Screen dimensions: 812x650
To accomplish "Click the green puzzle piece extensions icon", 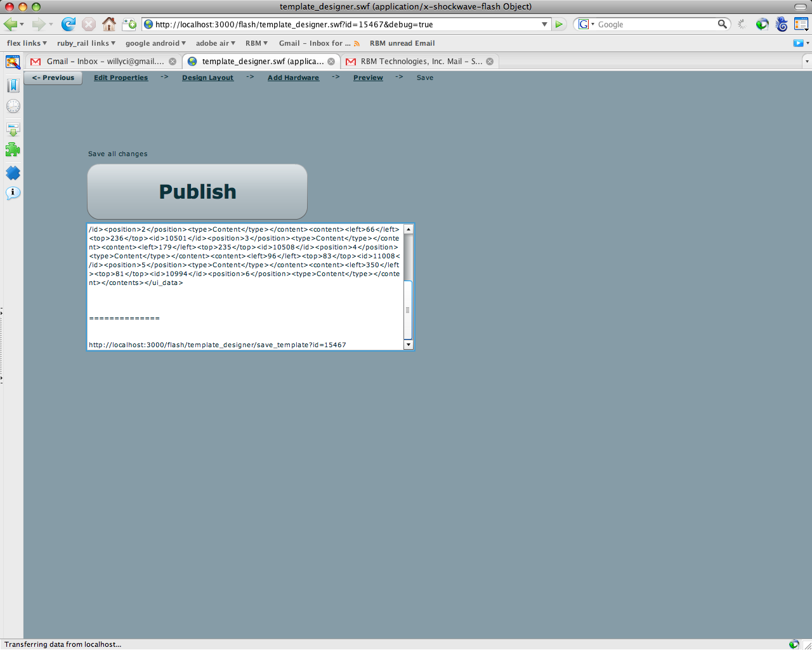I will click(13, 149).
